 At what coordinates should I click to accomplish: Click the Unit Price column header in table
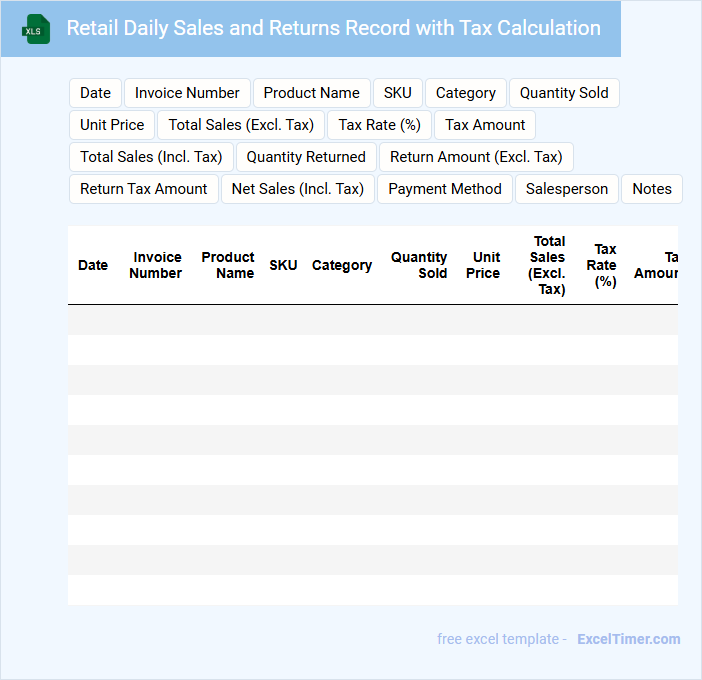[483, 265]
